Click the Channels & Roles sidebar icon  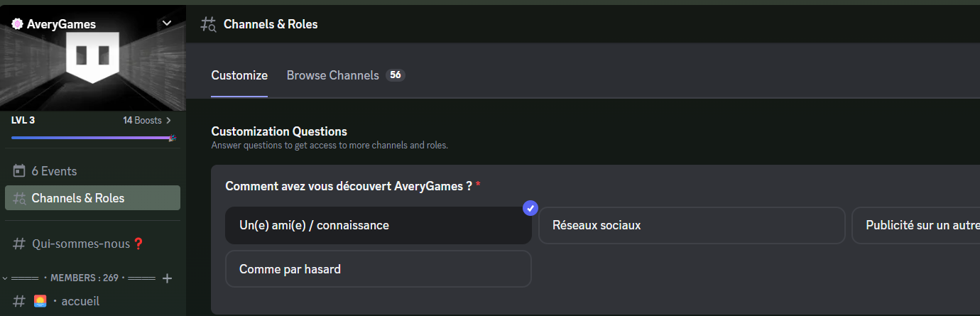click(x=19, y=199)
